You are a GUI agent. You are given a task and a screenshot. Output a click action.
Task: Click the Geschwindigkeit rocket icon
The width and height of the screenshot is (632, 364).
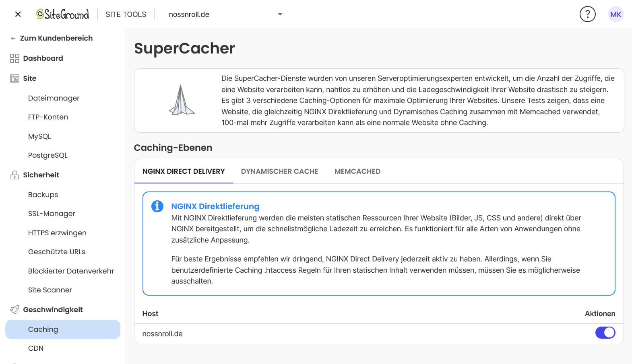14,310
